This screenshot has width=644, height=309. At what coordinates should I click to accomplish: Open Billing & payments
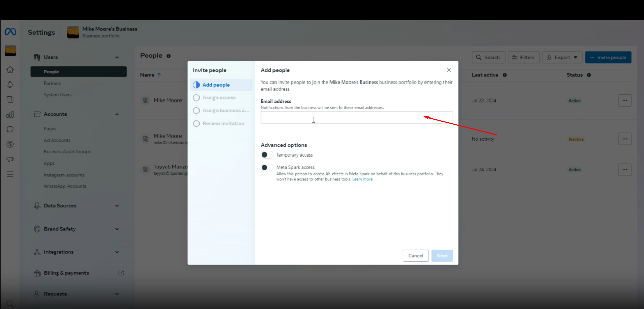point(66,273)
